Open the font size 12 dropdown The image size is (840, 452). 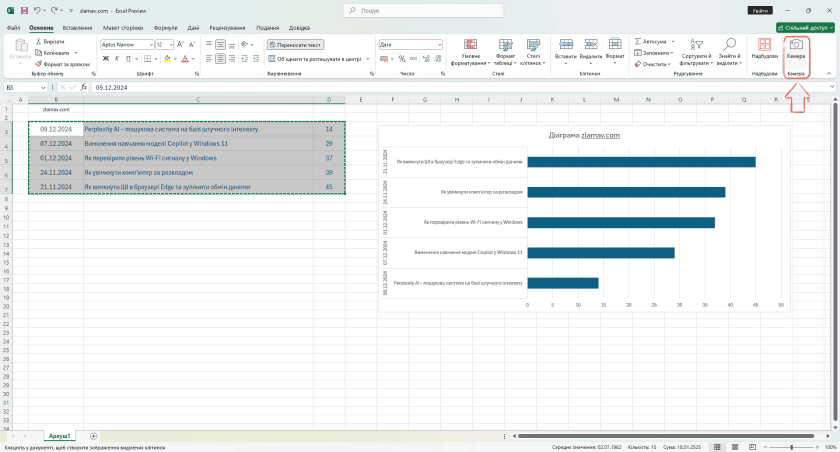171,44
